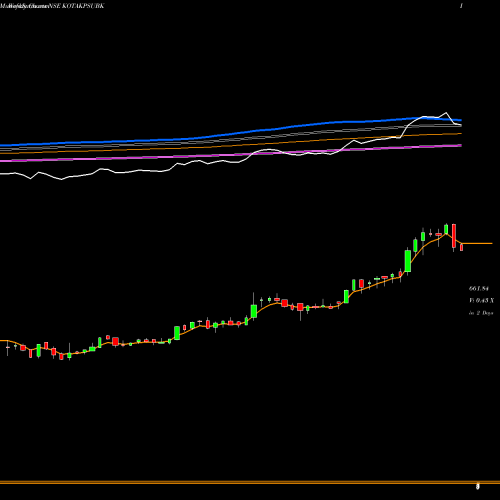500x500 pixels.
Task: Click the NSE KOTAKPSUBK ticker title
Action: point(76,6)
